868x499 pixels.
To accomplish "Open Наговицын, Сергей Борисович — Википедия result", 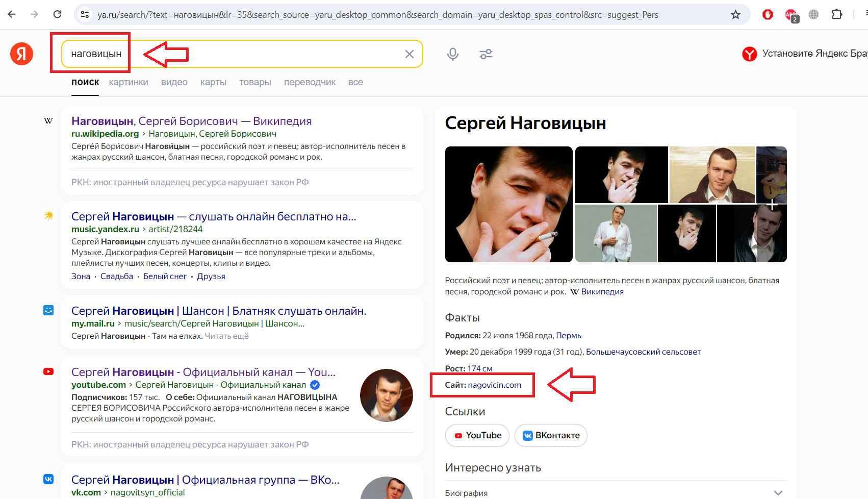I will 191,121.
